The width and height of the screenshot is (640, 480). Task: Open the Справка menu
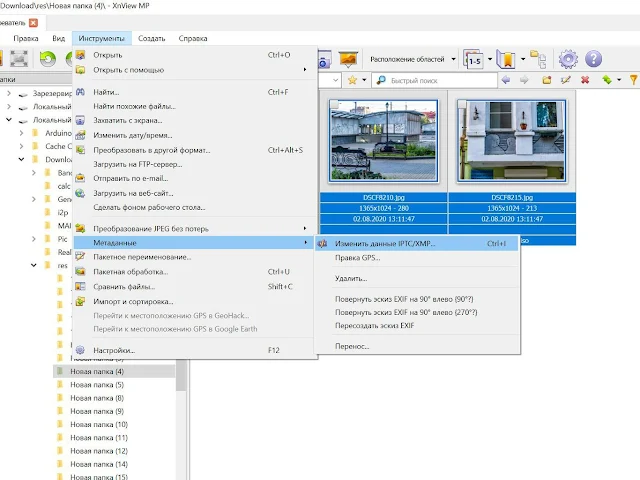[x=193, y=38]
